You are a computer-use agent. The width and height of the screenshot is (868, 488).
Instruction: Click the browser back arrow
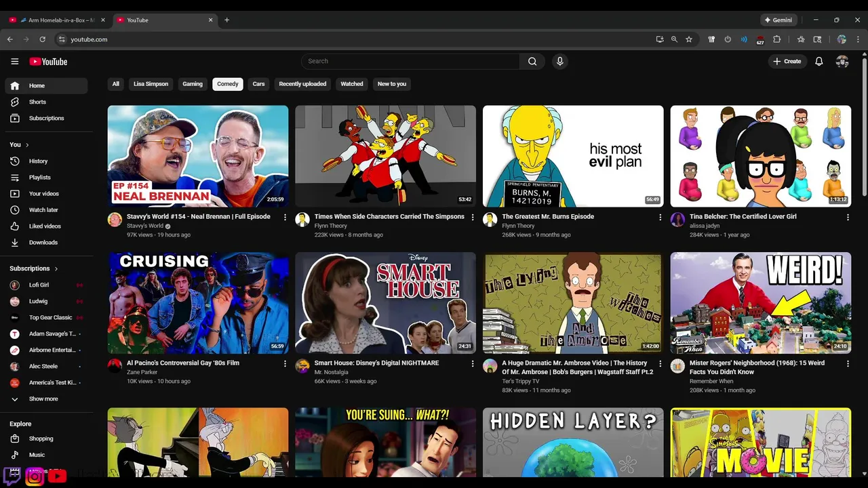pyautogui.click(x=10, y=39)
